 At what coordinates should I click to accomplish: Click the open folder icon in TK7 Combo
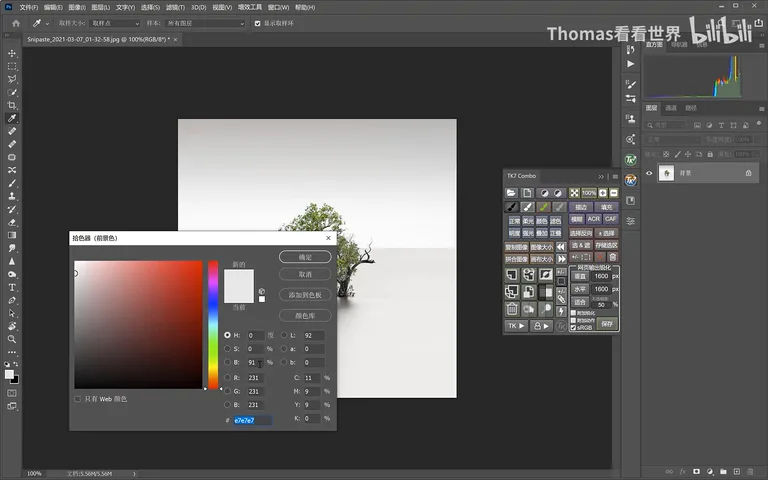coord(511,192)
